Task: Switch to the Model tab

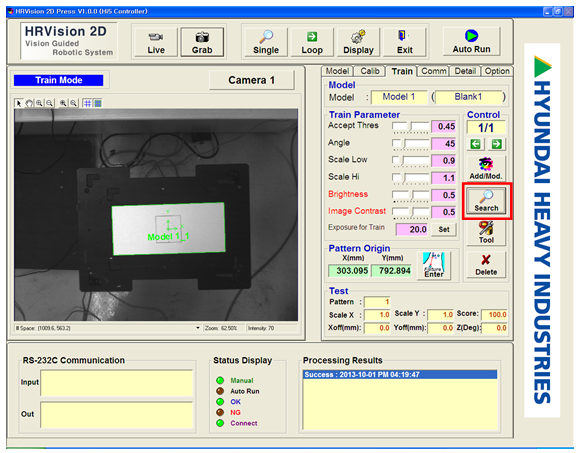Action: click(x=337, y=71)
